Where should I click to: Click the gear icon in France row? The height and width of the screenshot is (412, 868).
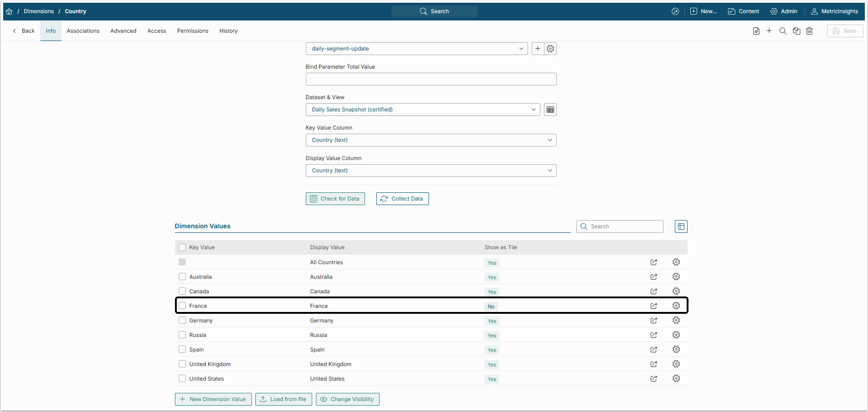point(676,306)
